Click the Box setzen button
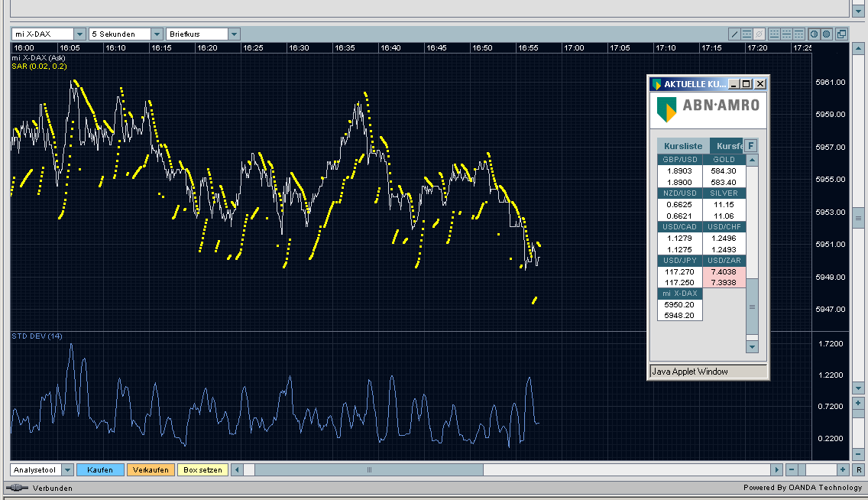Screen dimensions: 868x500 pyautogui.click(x=202, y=469)
